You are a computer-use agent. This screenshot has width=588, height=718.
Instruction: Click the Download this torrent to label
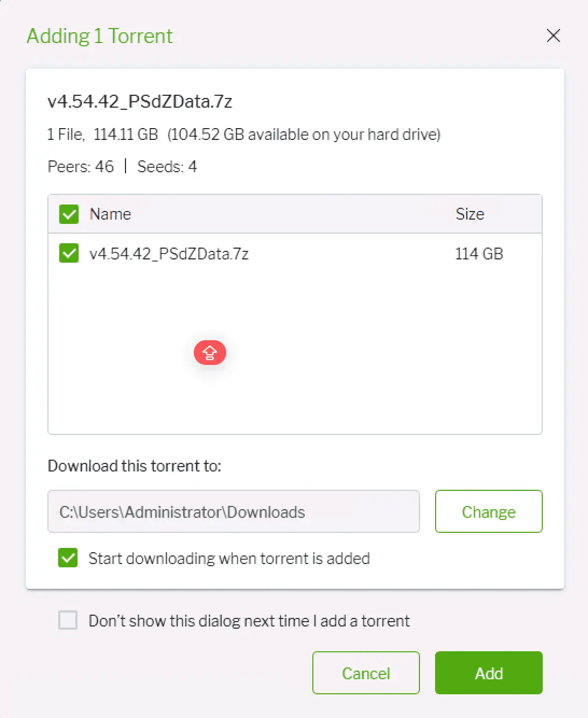point(135,466)
